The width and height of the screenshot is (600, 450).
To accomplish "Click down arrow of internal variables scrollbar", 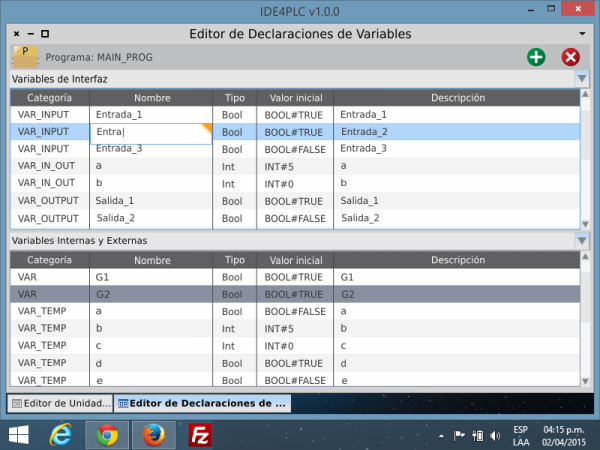I will pyautogui.click(x=585, y=381).
